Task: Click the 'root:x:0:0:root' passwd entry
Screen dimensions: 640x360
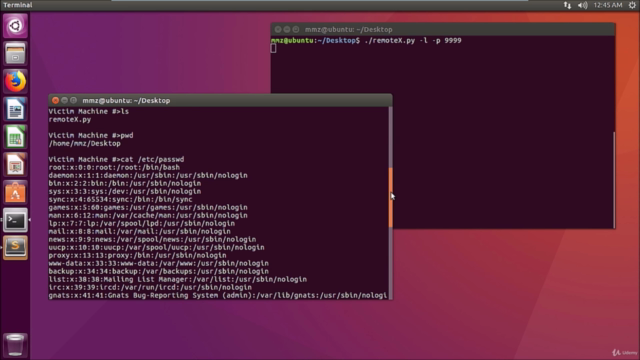Action: [114, 167]
